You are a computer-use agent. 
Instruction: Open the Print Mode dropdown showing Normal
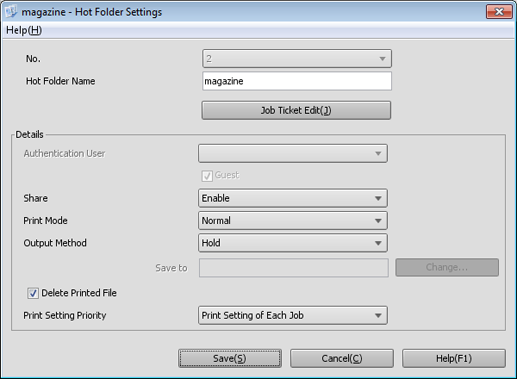click(x=293, y=220)
